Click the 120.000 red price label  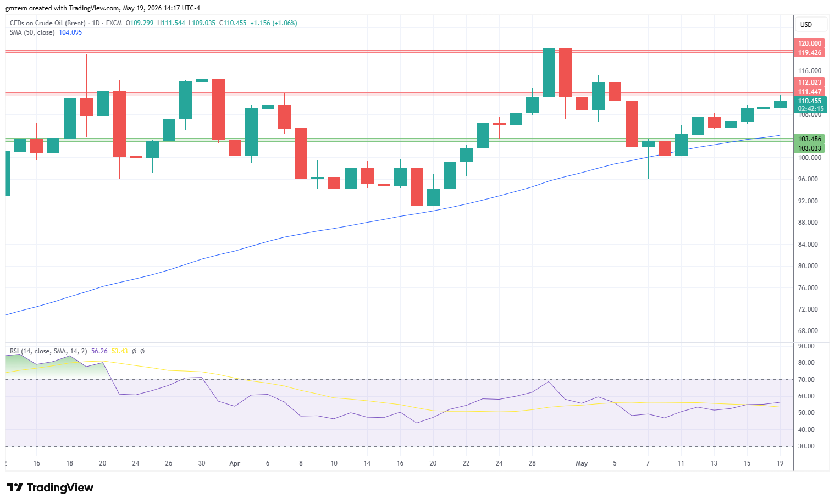tap(810, 43)
